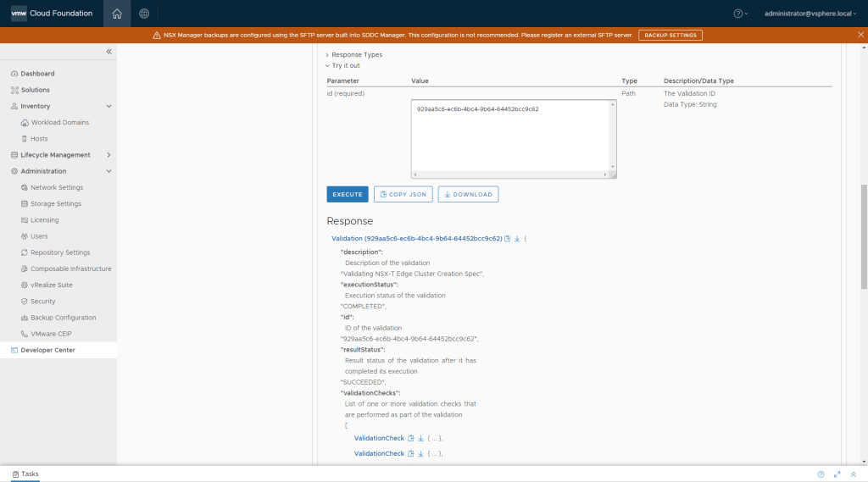Image resolution: width=868 pixels, height=482 pixels.
Task: Dismiss the orange warning banner
Action: pos(860,35)
